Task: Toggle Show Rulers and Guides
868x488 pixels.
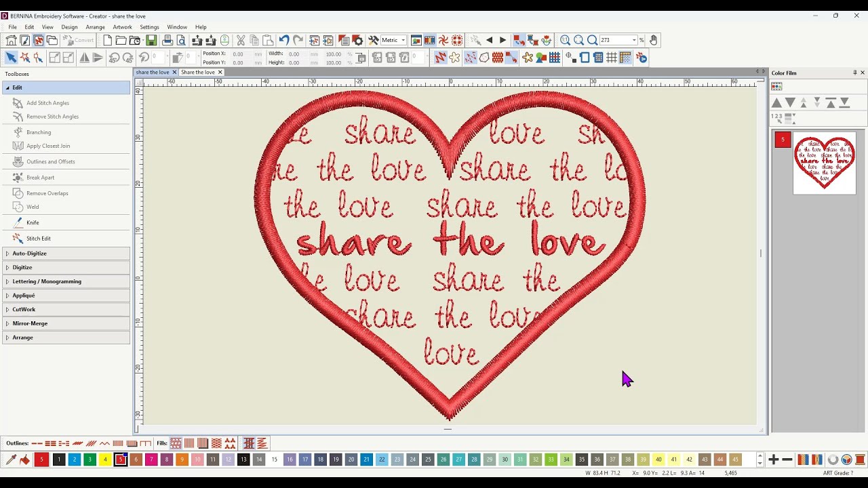Action: 625,58
